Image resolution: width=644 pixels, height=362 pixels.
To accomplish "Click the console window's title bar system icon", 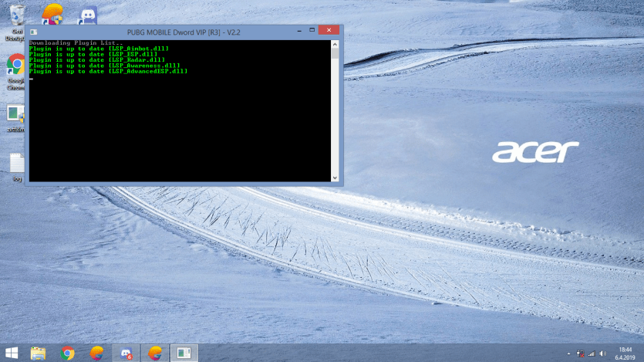I will (34, 32).
